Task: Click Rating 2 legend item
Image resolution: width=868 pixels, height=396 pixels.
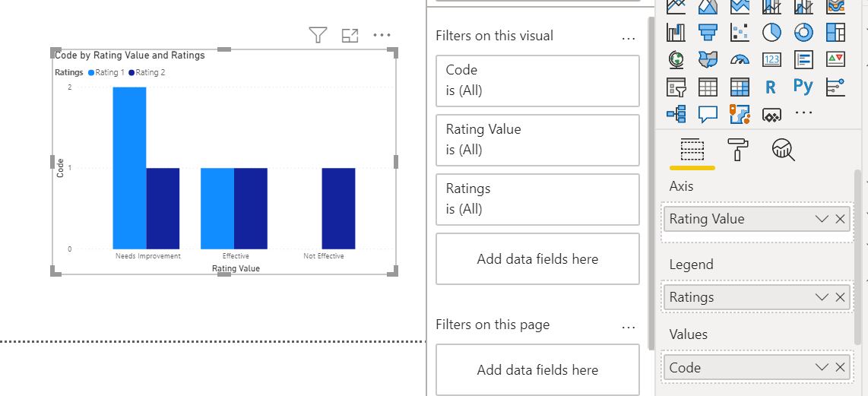Action: tap(147, 72)
